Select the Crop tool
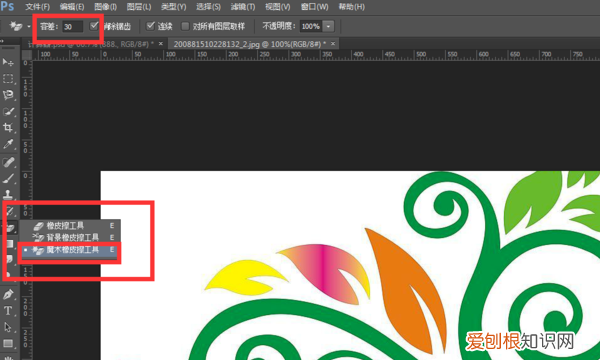The image size is (600, 360). tap(8, 127)
